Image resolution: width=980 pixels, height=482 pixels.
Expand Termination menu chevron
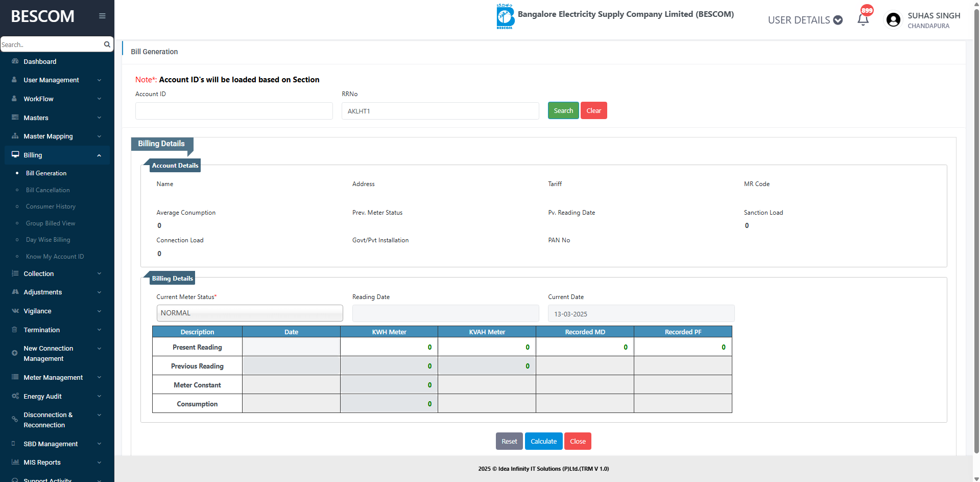point(99,330)
